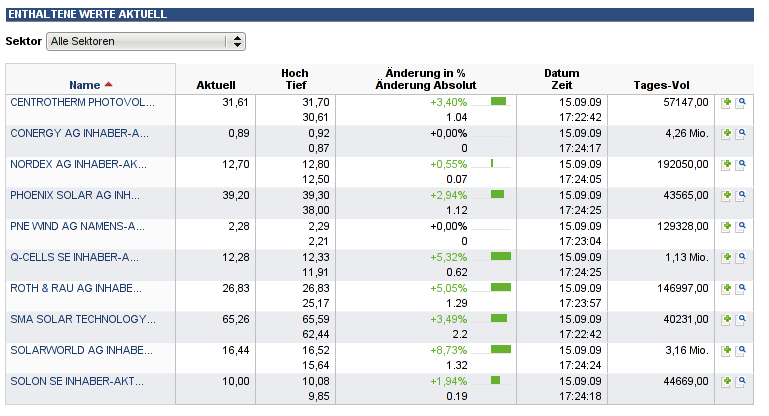
Task: Click the green plus icon for Solarworld AG
Action: [x=727, y=350]
